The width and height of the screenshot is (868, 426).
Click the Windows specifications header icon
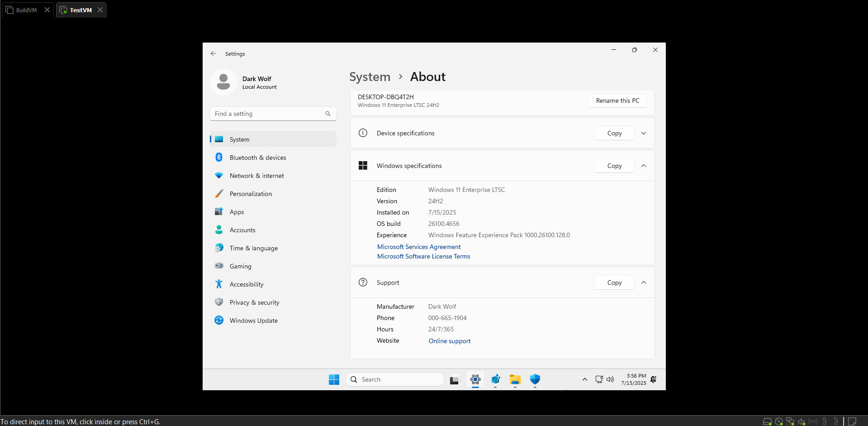pyautogui.click(x=363, y=166)
